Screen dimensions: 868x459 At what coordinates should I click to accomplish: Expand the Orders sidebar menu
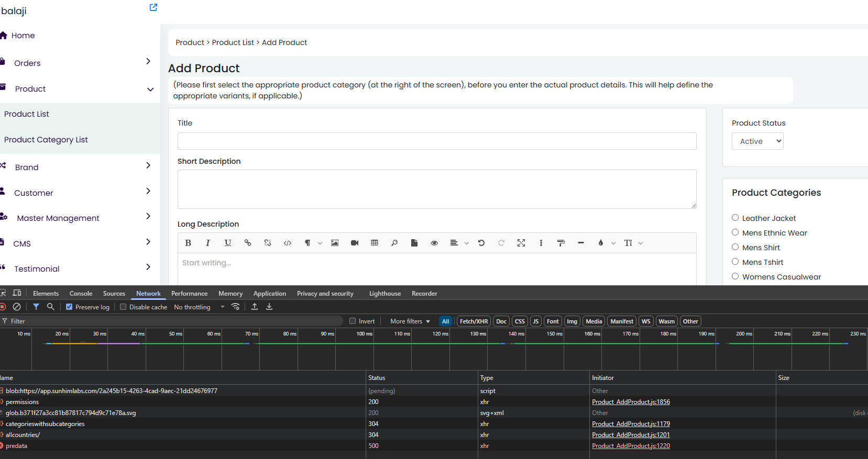148,61
